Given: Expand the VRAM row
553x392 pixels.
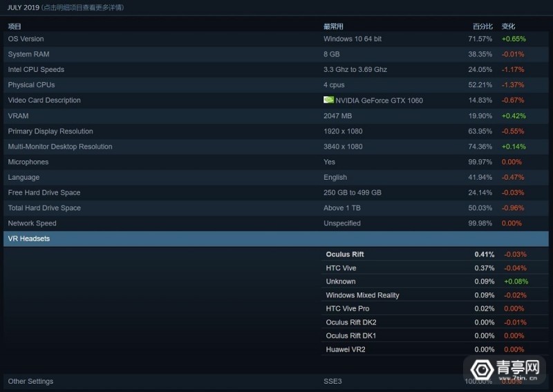Looking at the screenshot, I should 276,115.
